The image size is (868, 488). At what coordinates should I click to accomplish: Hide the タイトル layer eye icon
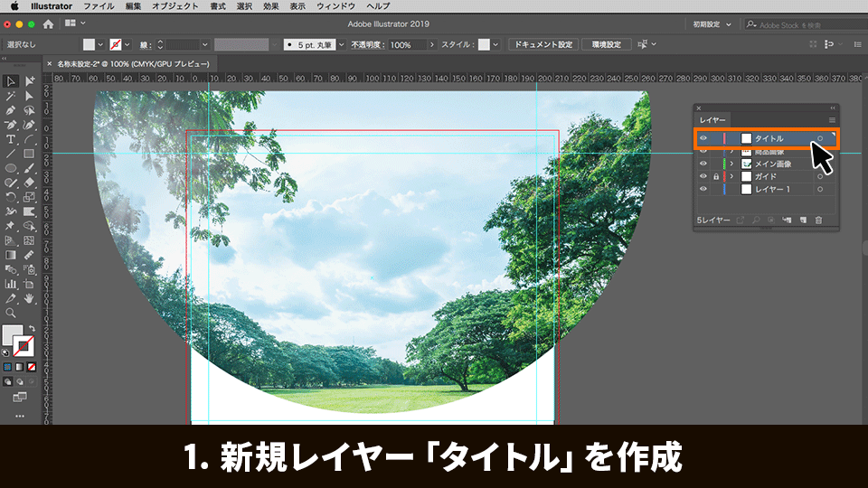point(703,138)
